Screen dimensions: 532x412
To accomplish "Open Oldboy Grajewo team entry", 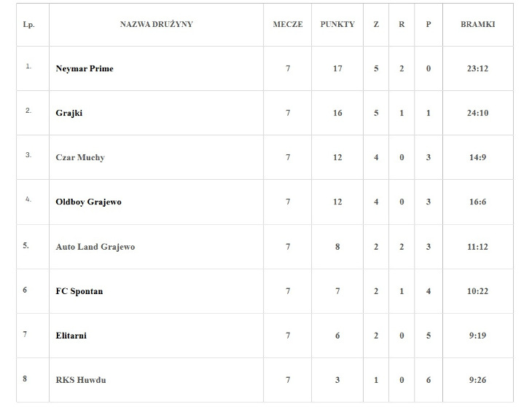I will (88, 202).
